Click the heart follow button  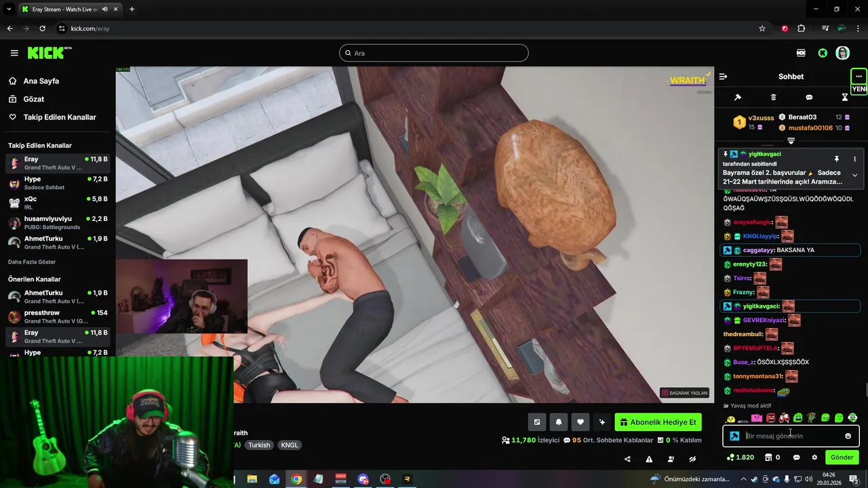580,422
